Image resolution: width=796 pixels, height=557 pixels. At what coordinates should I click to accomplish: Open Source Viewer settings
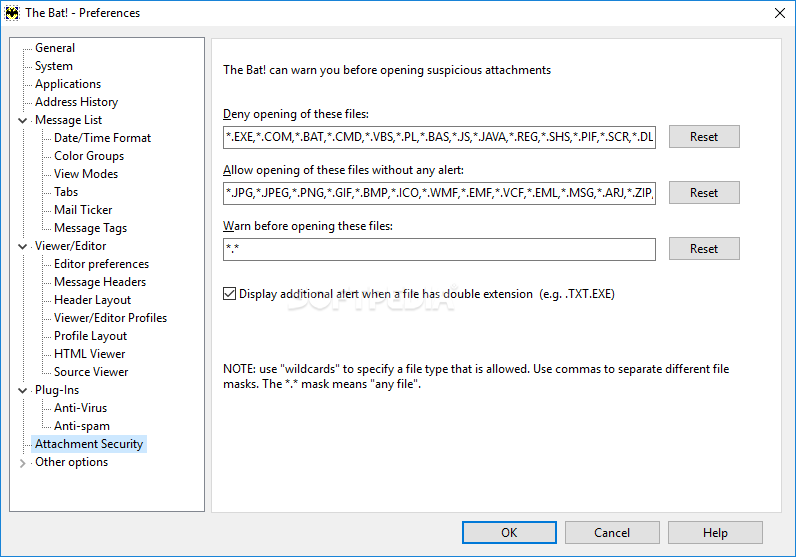point(91,372)
